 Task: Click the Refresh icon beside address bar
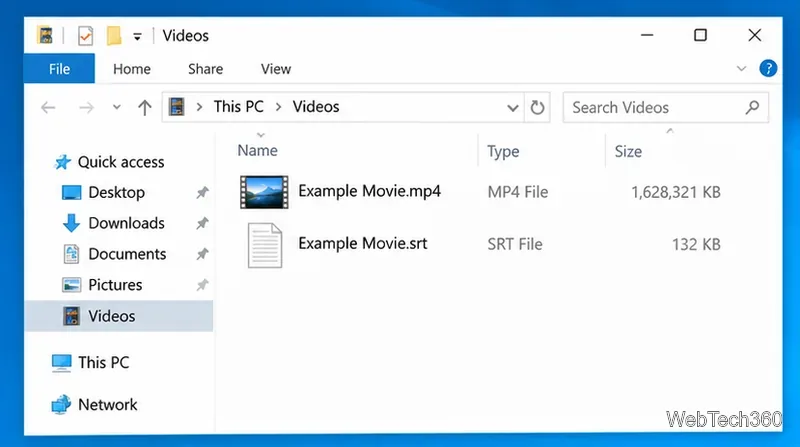click(x=537, y=107)
